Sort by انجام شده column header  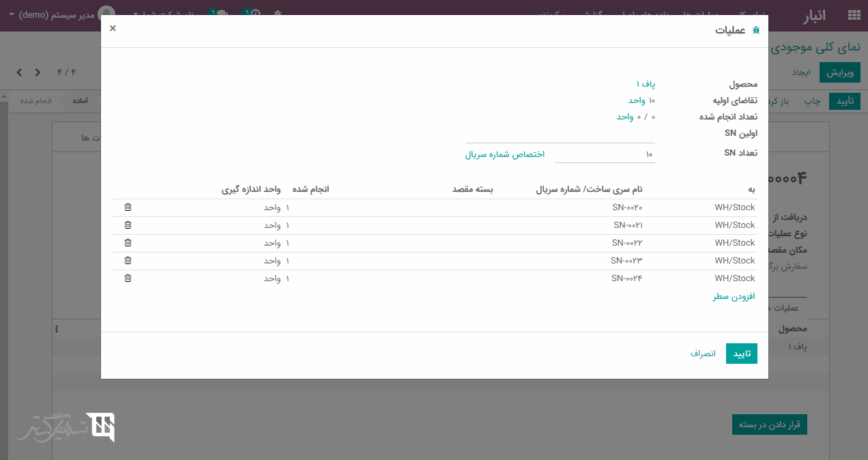311,189
